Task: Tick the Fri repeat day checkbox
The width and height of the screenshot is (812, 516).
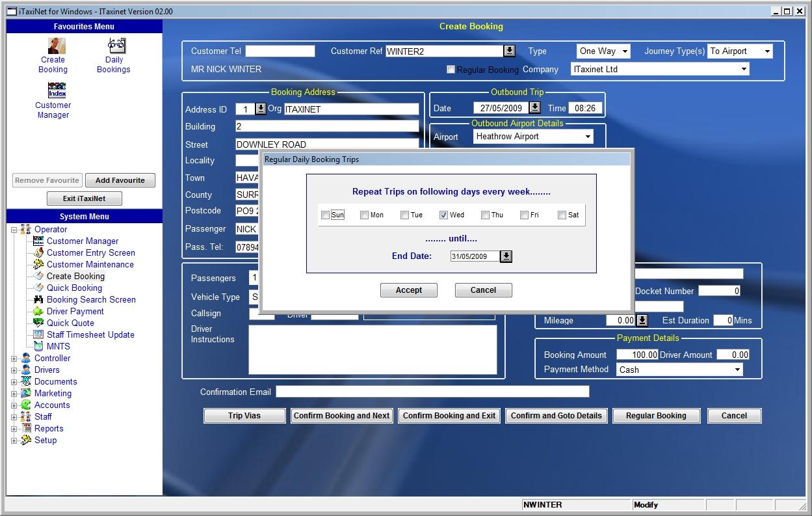Action: [524, 215]
